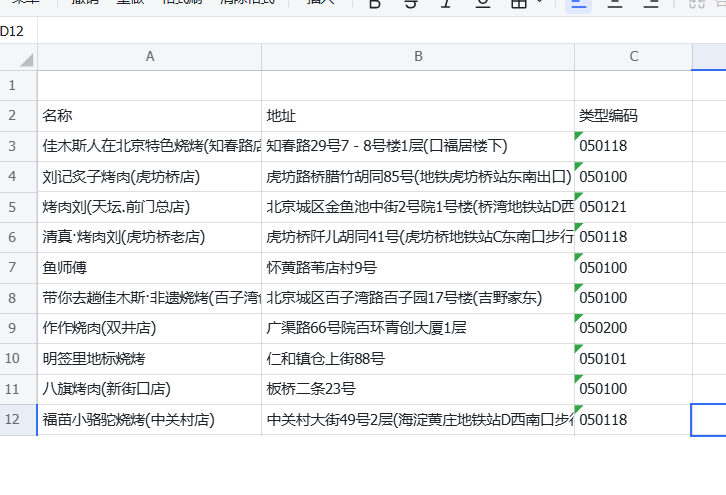Select column B header

tap(418, 57)
